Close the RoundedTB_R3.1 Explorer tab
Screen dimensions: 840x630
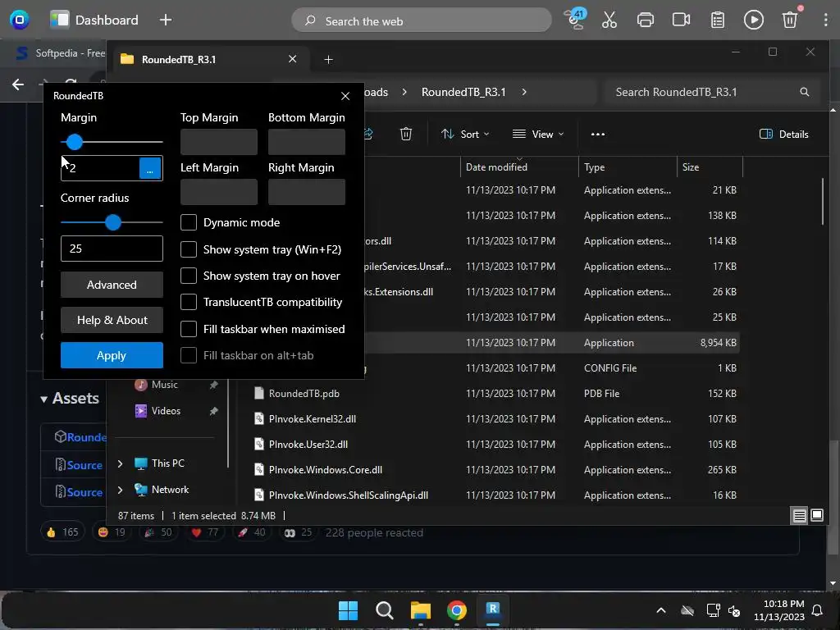tap(293, 59)
